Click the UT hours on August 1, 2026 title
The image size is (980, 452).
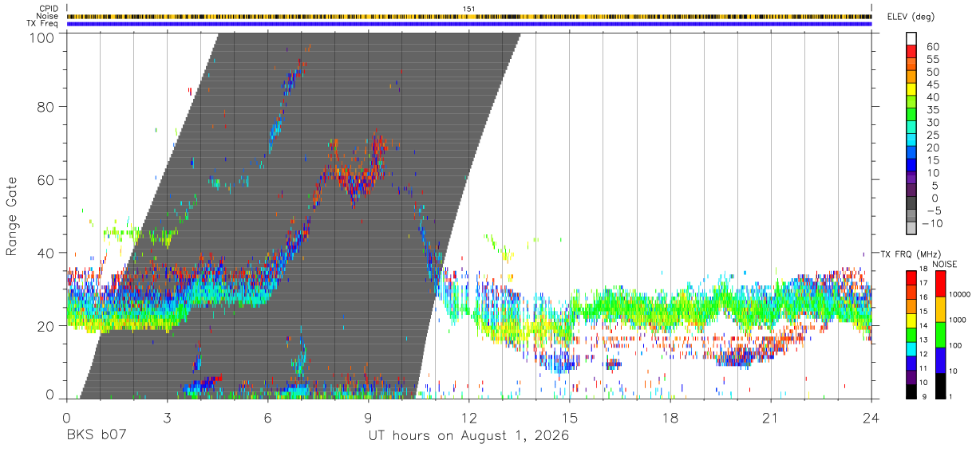468,436
